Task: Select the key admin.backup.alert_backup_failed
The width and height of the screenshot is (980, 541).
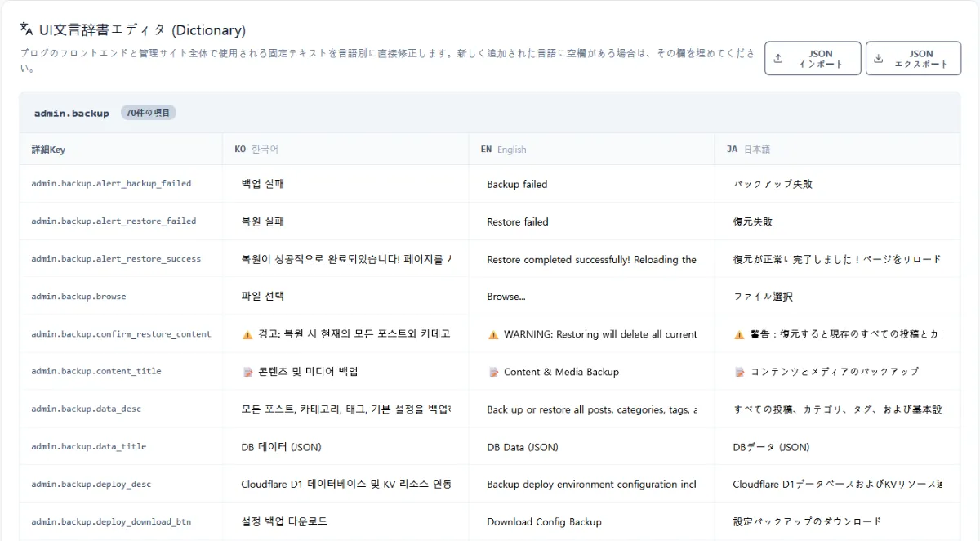Action: (x=111, y=184)
